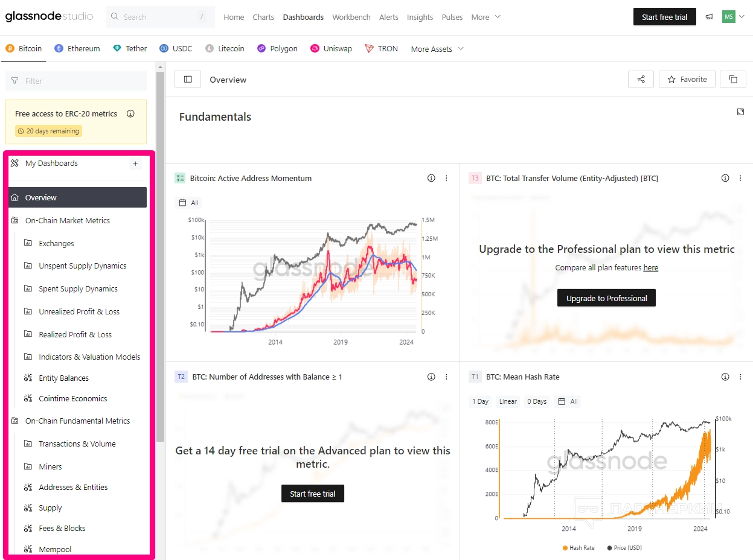Open options menu for Mean Hash Rate
The image size is (753, 560).
[x=740, y=377]
